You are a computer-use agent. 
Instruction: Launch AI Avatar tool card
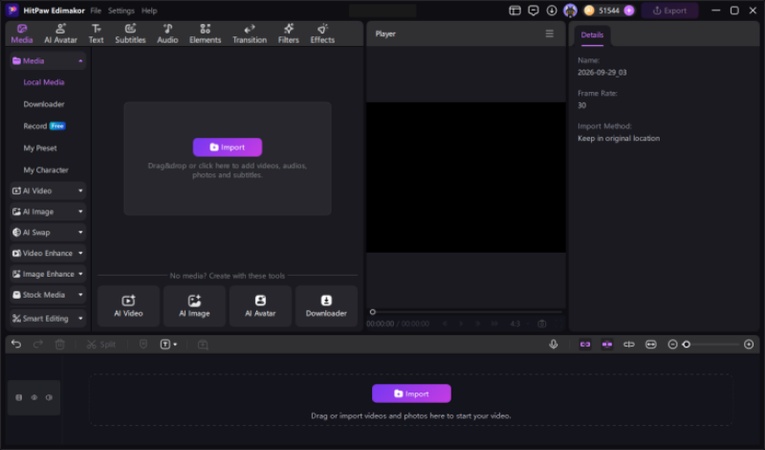pyautogui.click(x=260, y=306)
